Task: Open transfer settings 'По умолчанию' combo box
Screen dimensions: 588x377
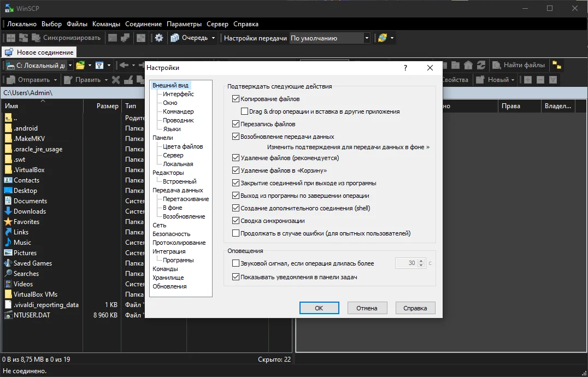Action: tap(330, 38)
